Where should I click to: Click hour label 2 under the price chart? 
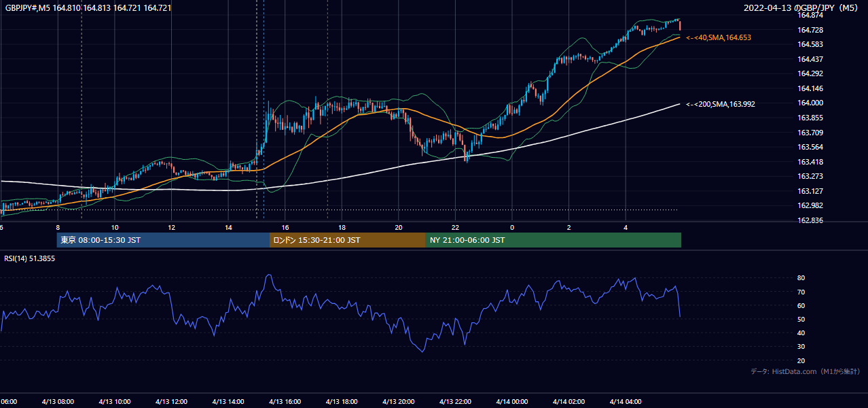tap(568, 228)
